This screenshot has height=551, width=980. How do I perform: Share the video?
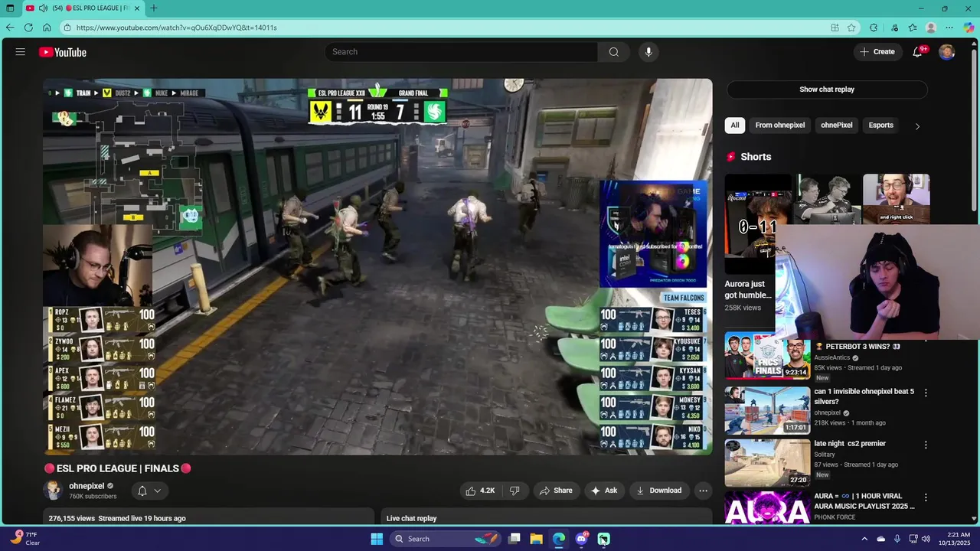click(556, 491)
